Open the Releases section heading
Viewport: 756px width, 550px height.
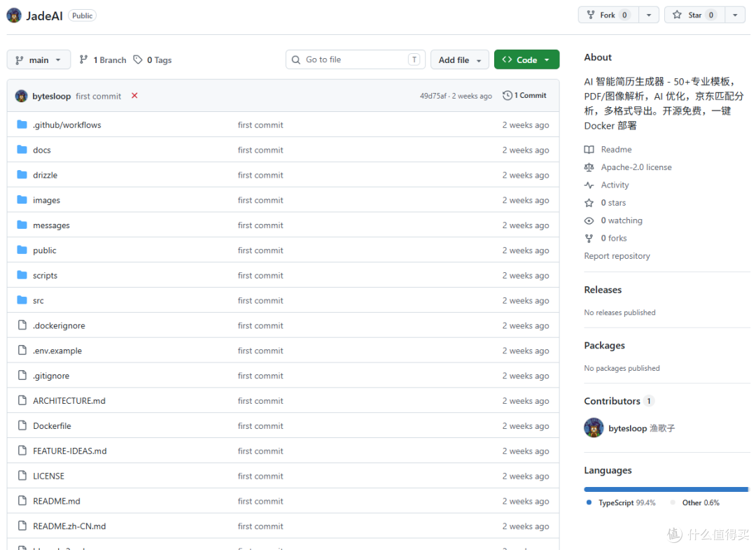(603, 290)
